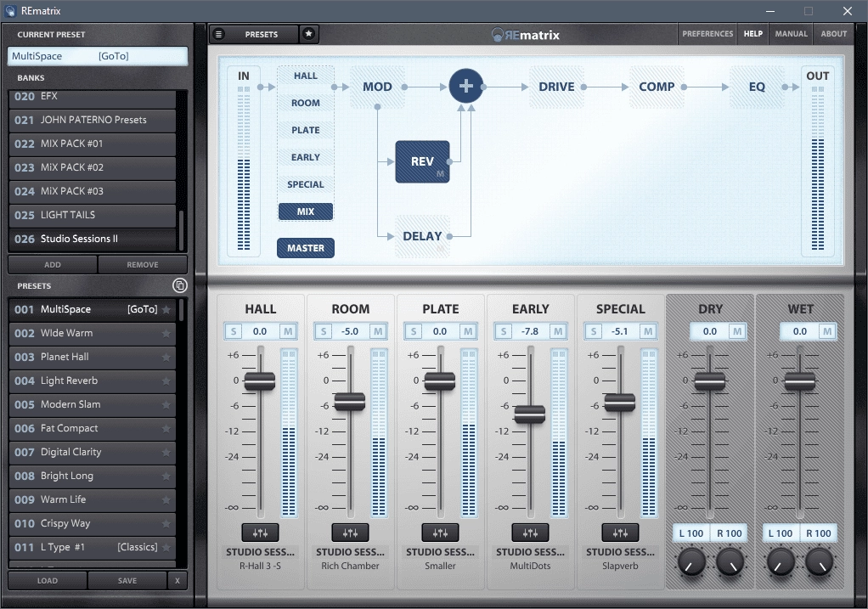Open the MANUAL
This screenshot has height=609, width=868.
[791, 34]
